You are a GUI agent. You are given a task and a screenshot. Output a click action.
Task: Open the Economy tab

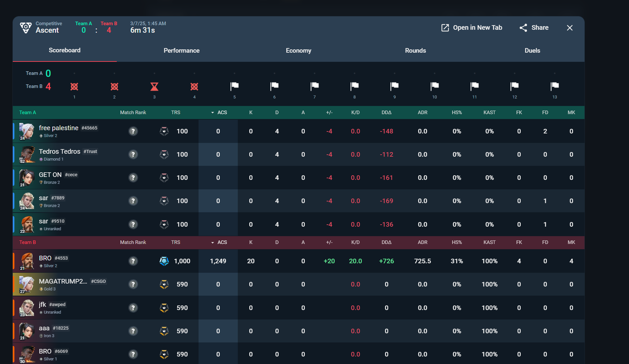pos(298,51)
